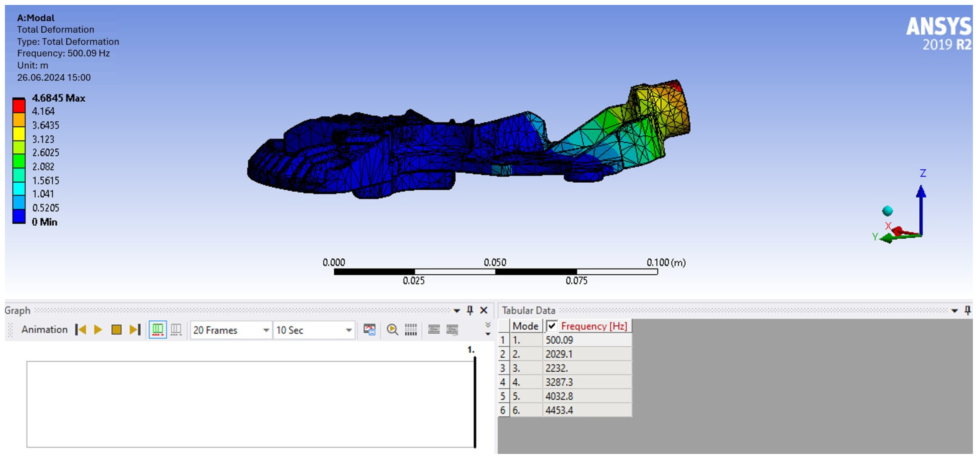Enable Distributed animation mode icon
Image resolution: width=980 pixels, height=461 pixels.
[157, 329]
